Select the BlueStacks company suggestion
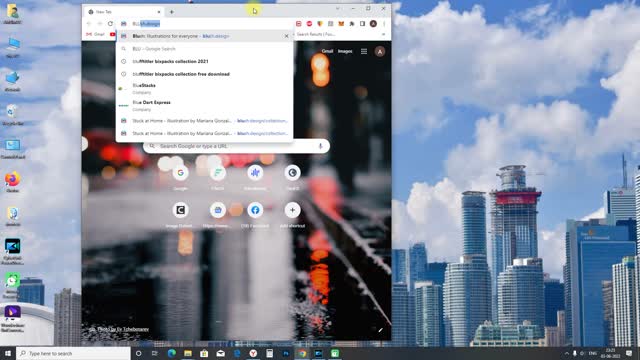This screenshot has width=640, height=360. pyautogui.click(x=204, y=89)
